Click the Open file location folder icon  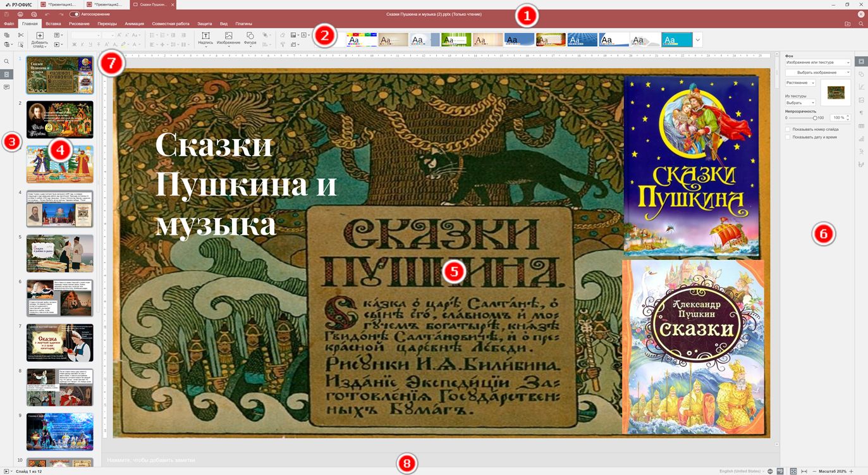[847, 23]
